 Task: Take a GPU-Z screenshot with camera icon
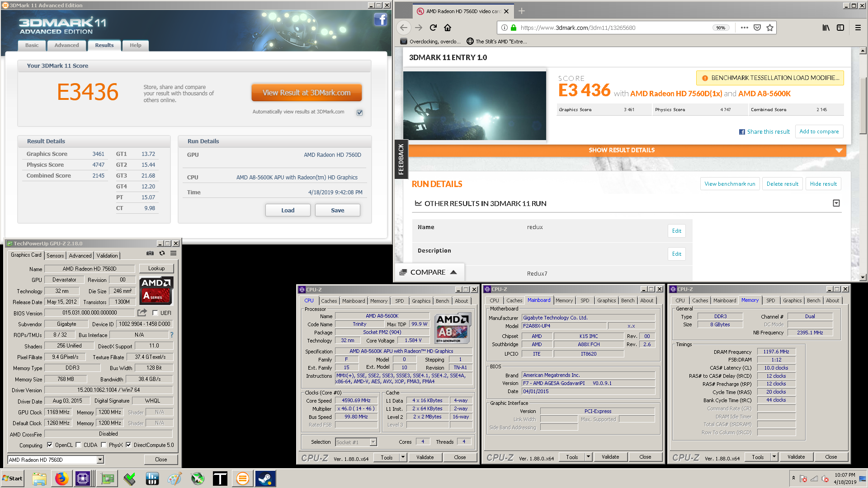coord(150,253)
